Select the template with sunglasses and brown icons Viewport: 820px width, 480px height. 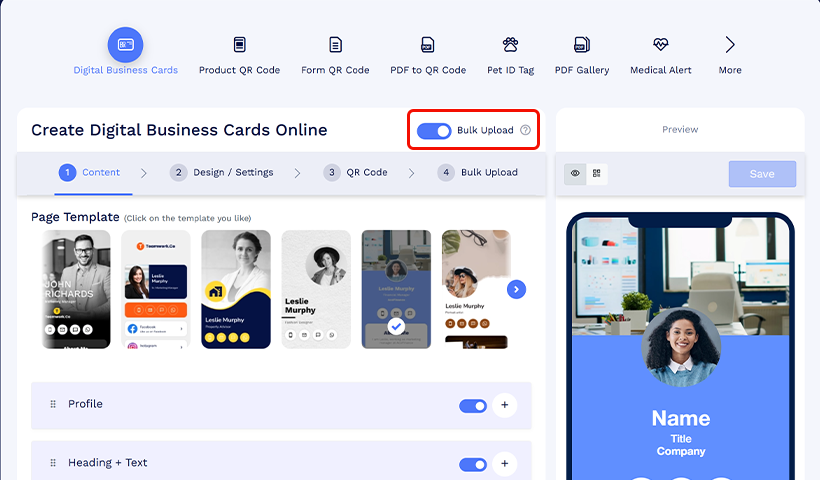[476, 289]
